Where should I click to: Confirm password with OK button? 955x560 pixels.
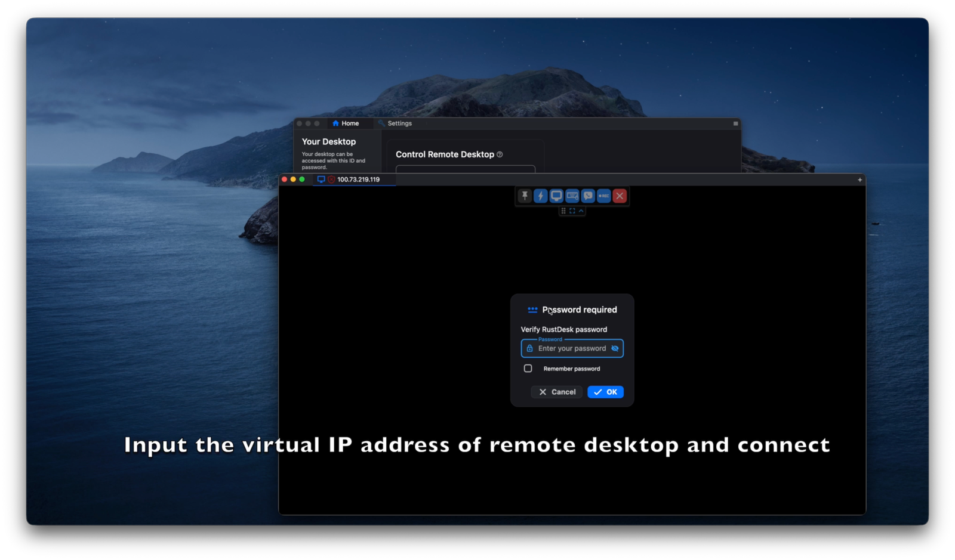coord(605,392)
